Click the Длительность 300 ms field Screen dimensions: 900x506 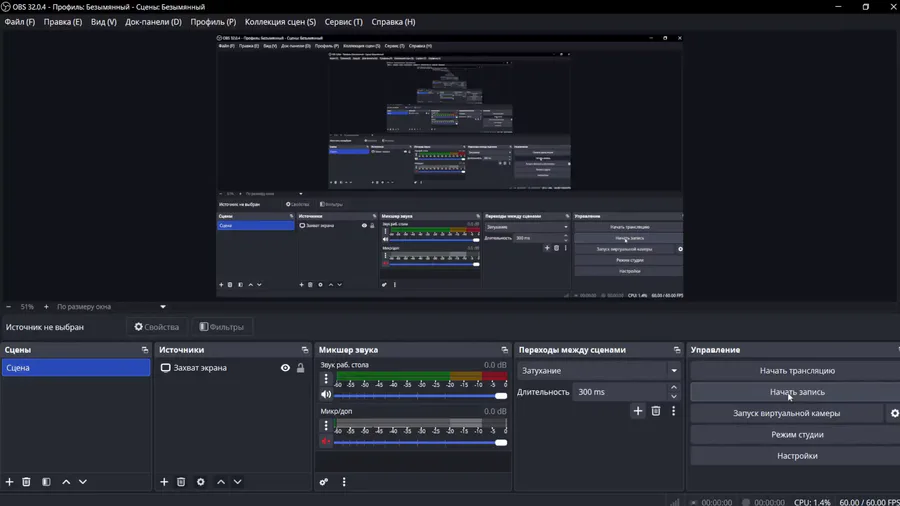(620, 392)
